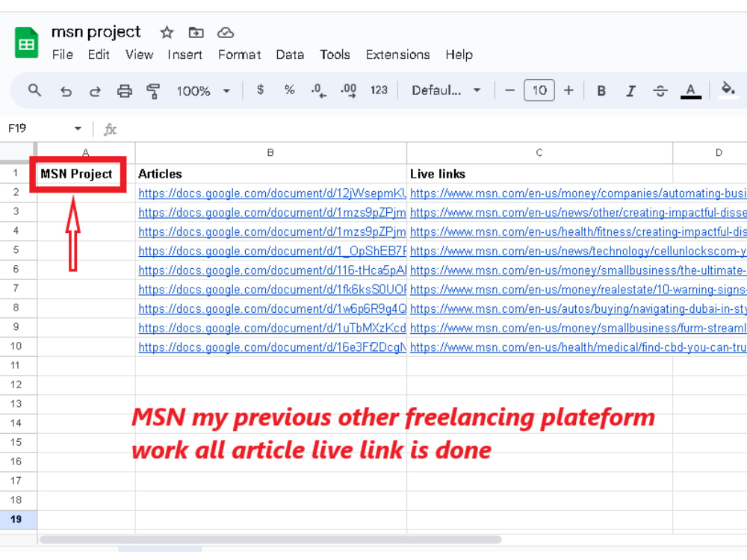Open the Help menu

click(459, 55)
